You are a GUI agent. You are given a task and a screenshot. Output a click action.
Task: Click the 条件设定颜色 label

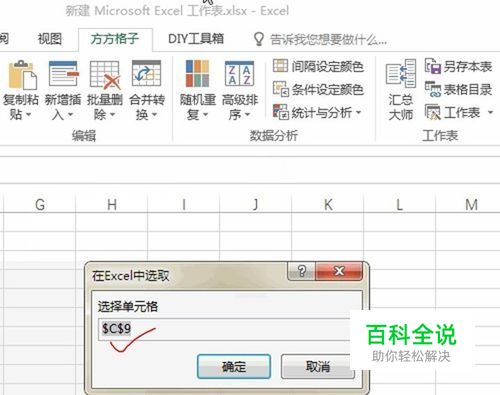tap(327, 90)
